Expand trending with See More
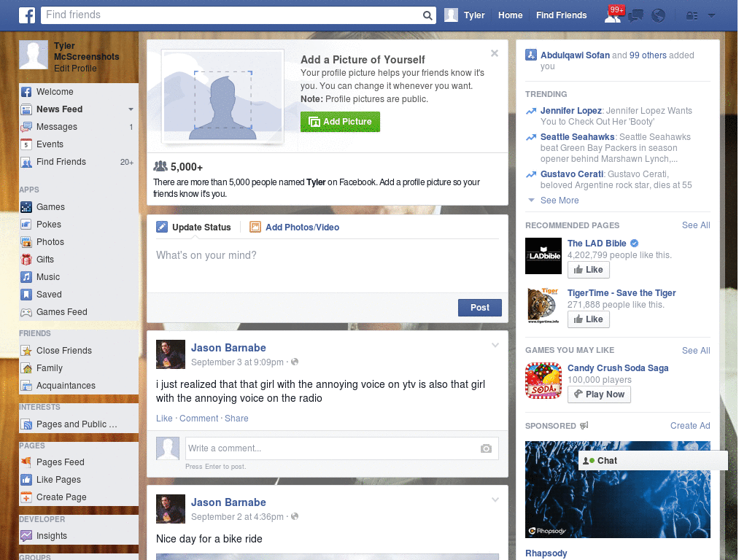Viewport: 747px width, 560px height. coord(560,201)
